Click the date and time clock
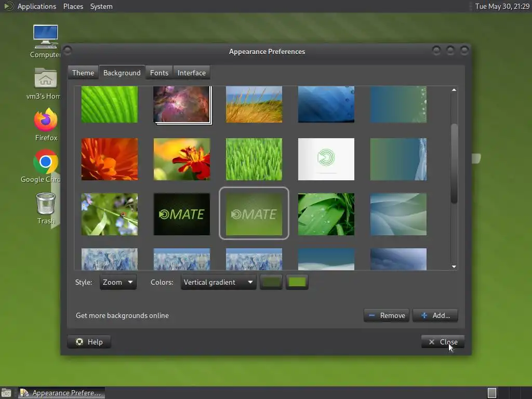The width and height of the screenshot is (532, 399). (x=502, y=6)
